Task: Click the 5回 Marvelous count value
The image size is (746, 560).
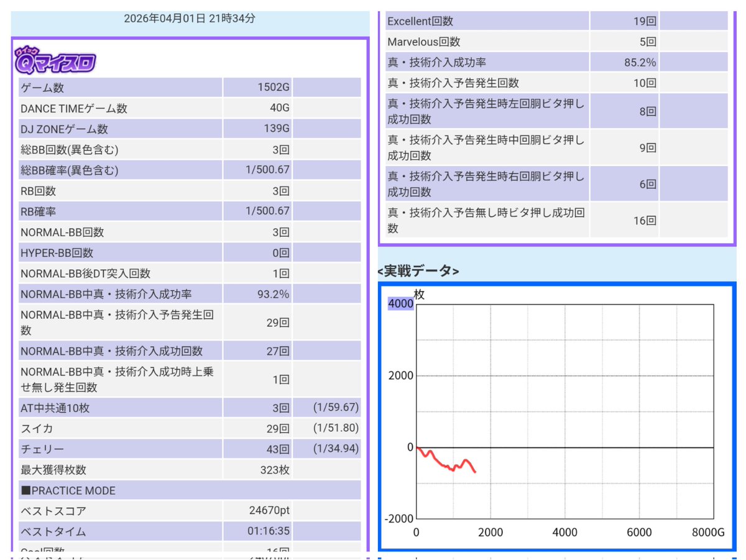Action: click(x=648, y=42)
